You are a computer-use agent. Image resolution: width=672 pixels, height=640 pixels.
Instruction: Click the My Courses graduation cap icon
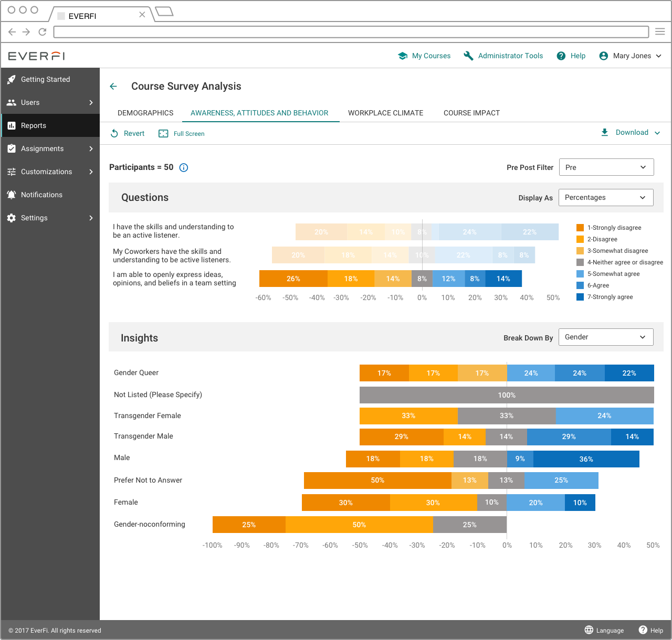[x=403, y=56]
